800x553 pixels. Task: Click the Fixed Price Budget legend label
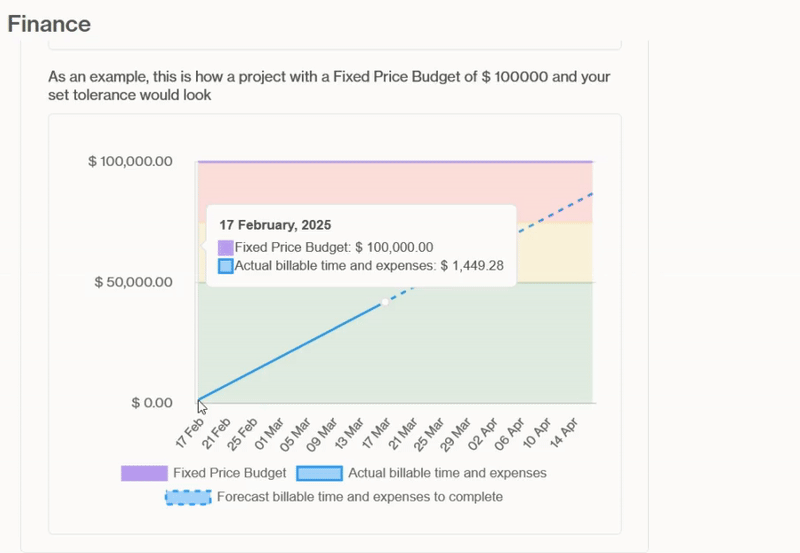click(229, 473)
